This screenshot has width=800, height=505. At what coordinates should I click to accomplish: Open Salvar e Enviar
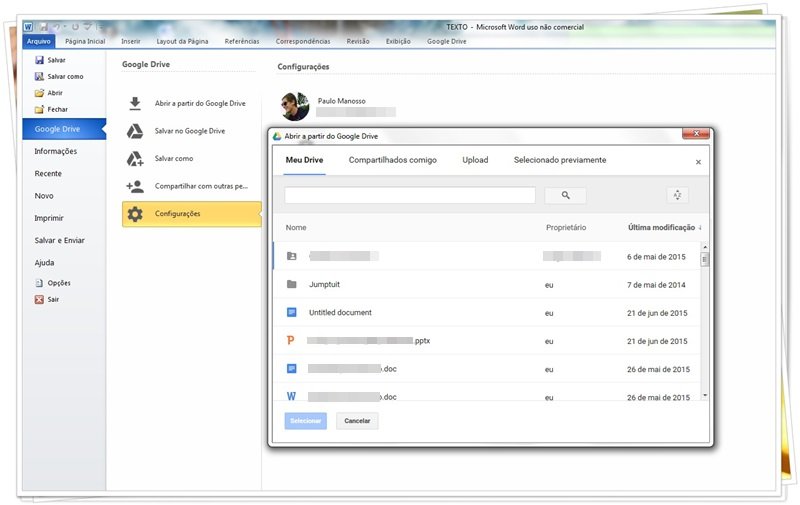click(x=60, y=240)
